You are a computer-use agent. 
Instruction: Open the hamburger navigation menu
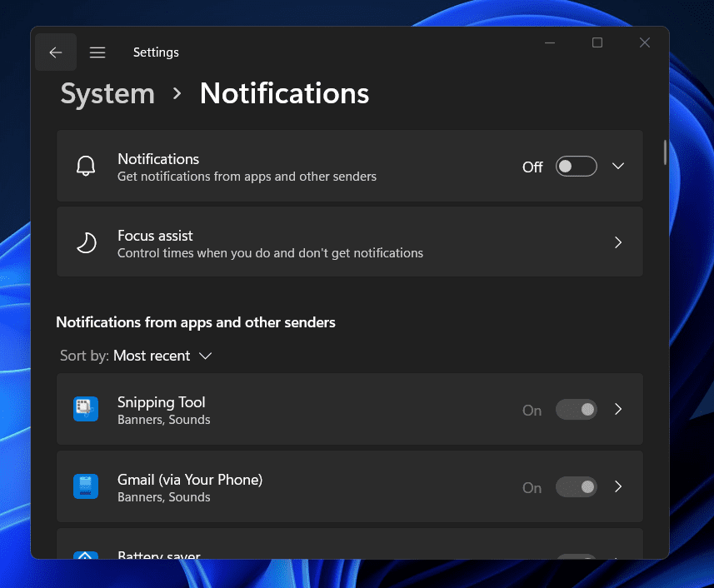point(97,52)
